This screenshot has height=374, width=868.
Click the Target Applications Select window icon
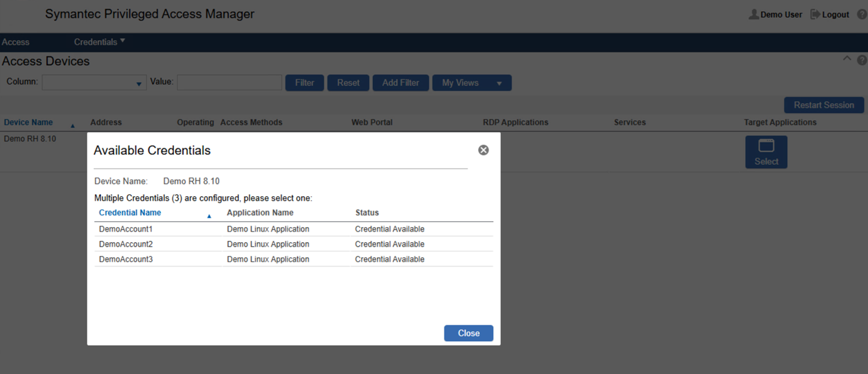(766, 146)
